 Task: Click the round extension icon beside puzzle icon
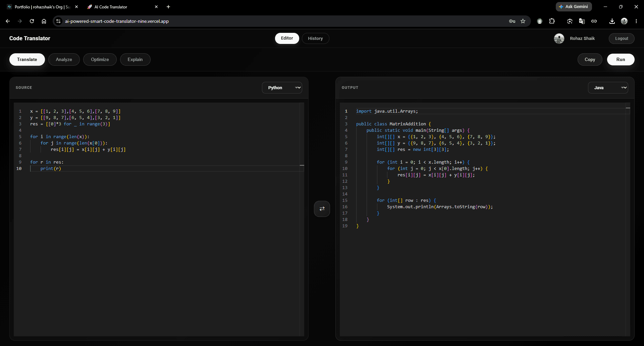click(x=540, y=21)
